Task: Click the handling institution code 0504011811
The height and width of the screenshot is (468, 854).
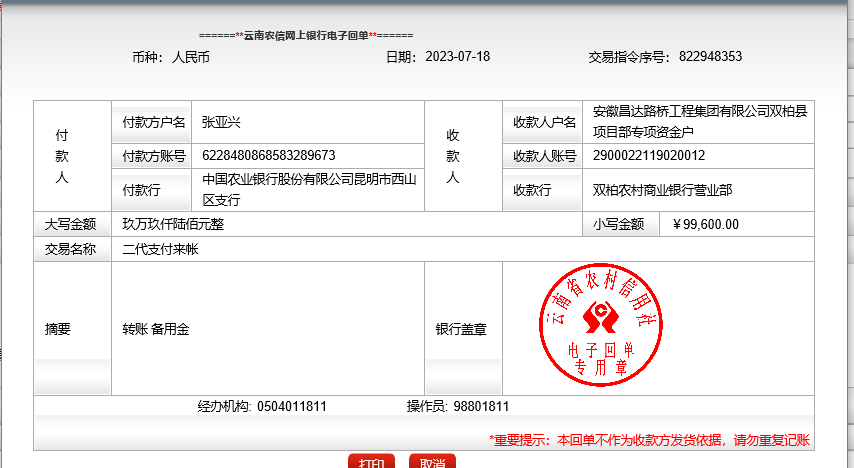Action: [x=292, y=407]
